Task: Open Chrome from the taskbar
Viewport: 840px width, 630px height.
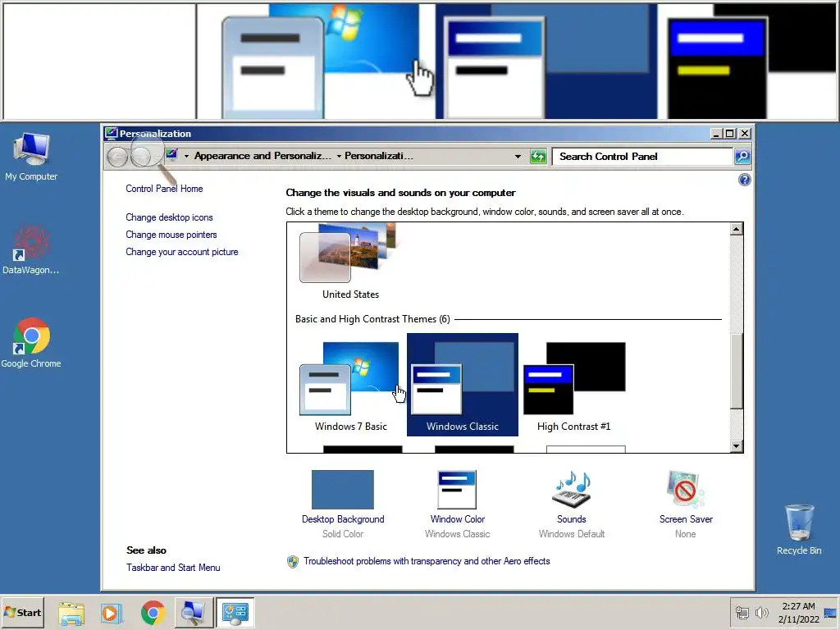Action: (153, 613)
